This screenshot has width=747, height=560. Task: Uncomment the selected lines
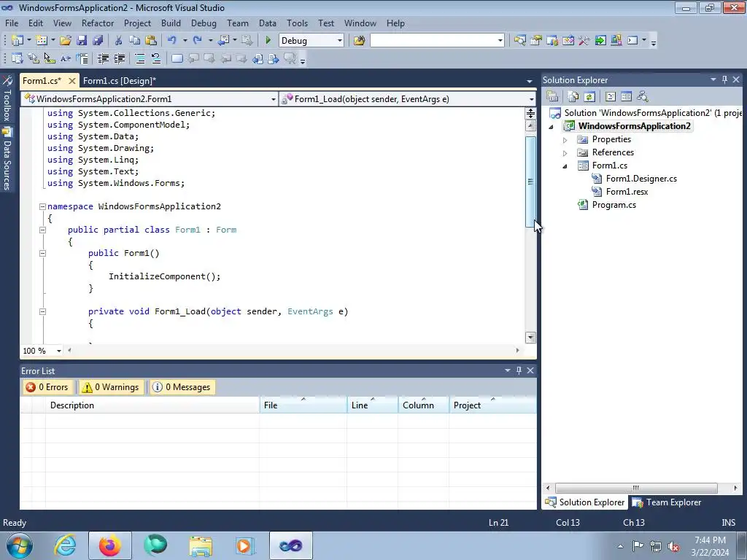(156, 58)
